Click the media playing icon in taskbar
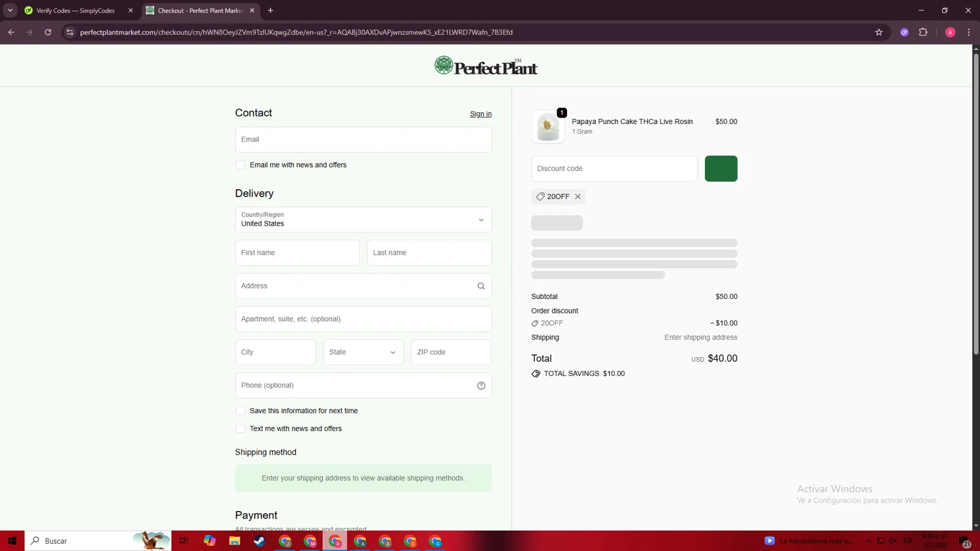The width and height of the screenshot is (980, 551). tap(770, 541)
